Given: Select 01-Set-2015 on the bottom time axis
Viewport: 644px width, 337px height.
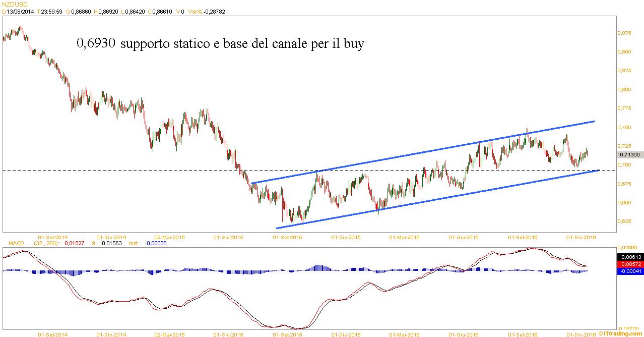Looking at the screenshot, I should click(287, 334).
